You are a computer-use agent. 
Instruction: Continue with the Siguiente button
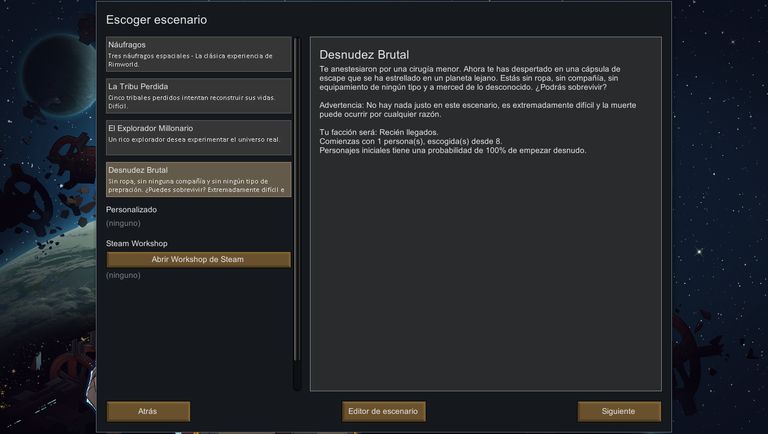pos(619,411)
